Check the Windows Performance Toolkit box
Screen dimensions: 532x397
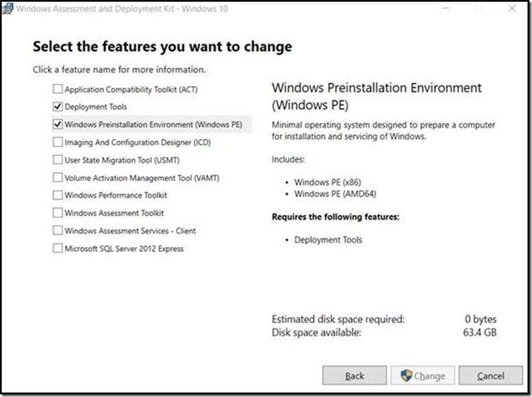(x=57, y=196)
